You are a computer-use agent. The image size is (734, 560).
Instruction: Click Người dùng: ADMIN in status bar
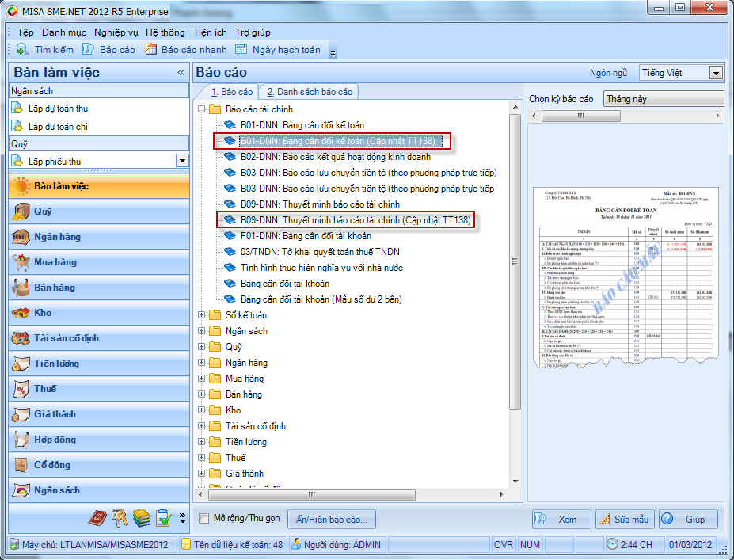(337, 544)
